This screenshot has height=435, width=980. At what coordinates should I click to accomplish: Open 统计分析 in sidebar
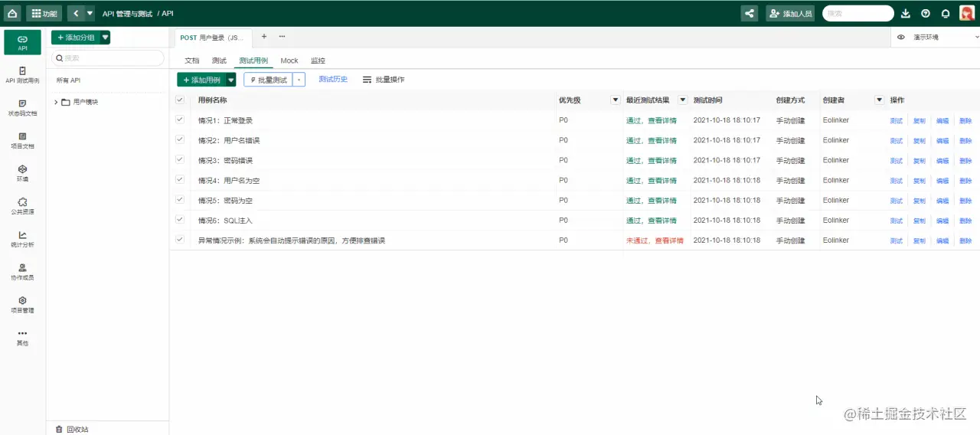pyautogui.click(x=23, y=239)
